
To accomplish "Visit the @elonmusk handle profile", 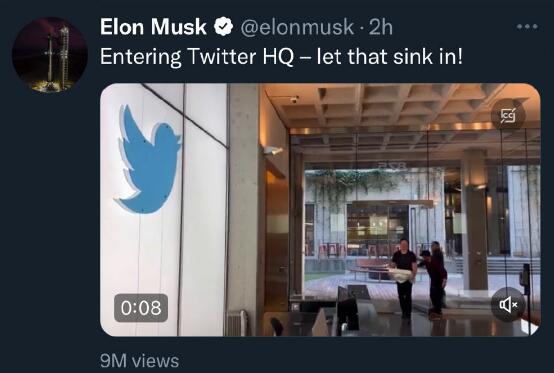I will coord(297,27).
